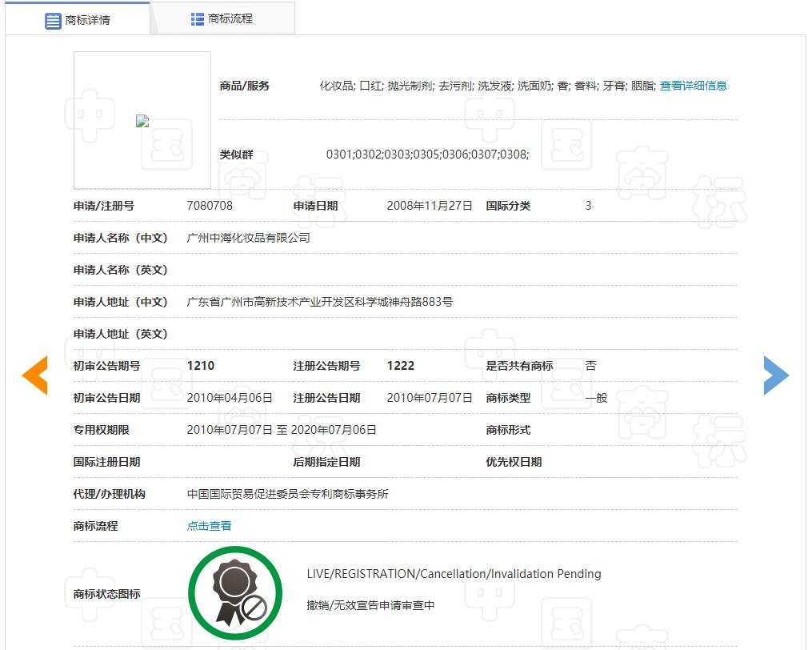Select the 撤销/无效宣告申请审查中 status text
The width and height of the screenshot is (812, 650).
(x=370, y=605)
